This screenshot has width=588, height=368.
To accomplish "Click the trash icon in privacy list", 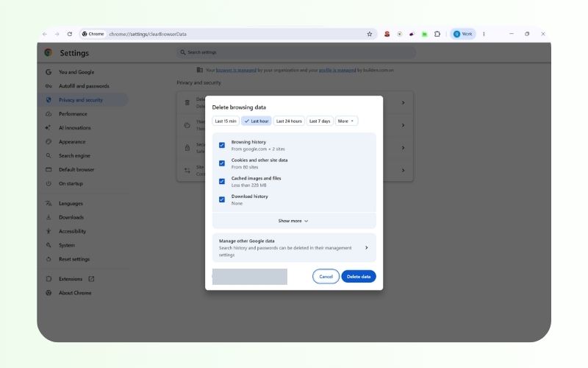I will pyautogui.click(x=187, y=102).
